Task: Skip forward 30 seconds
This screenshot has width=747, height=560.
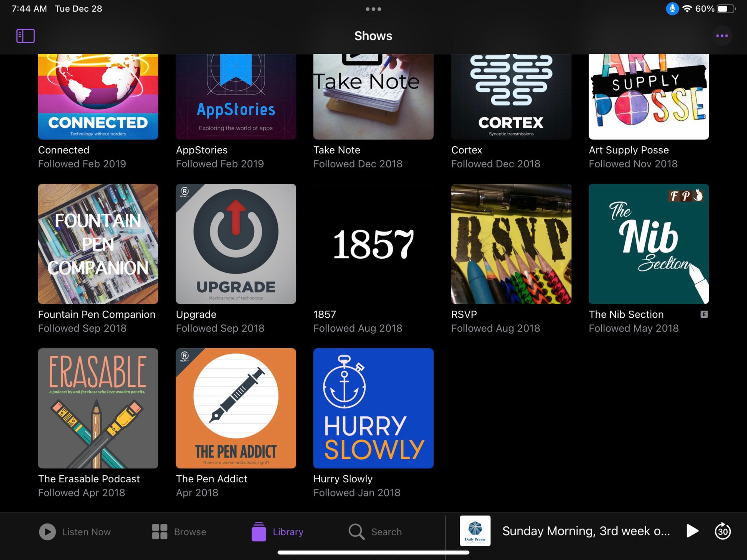Action: point(722,531)
